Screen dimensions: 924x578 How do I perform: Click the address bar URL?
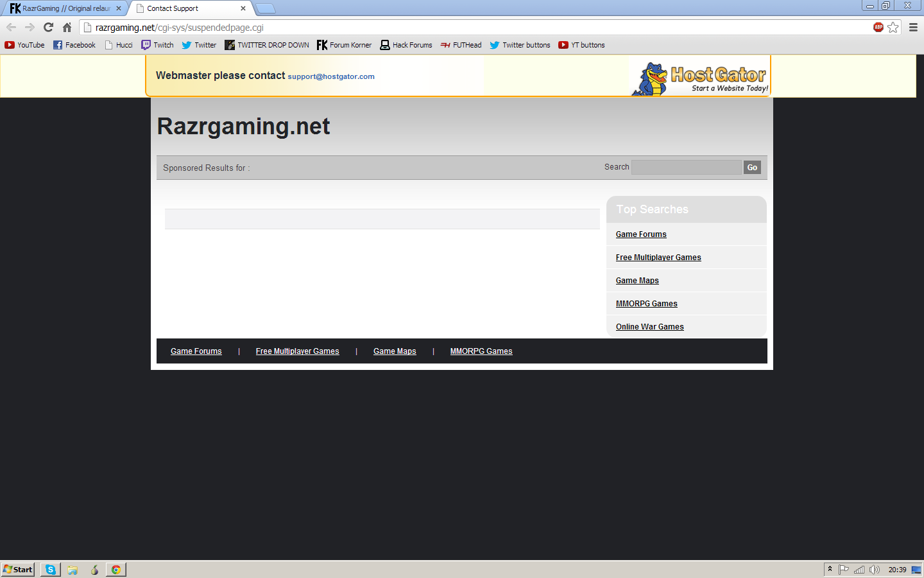tap(180, 28)
